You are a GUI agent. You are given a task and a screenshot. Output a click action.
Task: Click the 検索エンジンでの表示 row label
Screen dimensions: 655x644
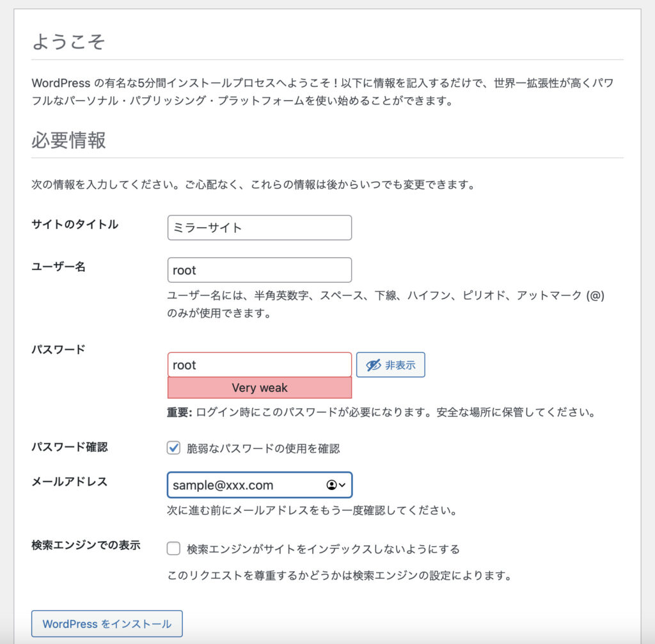point(86,546)
